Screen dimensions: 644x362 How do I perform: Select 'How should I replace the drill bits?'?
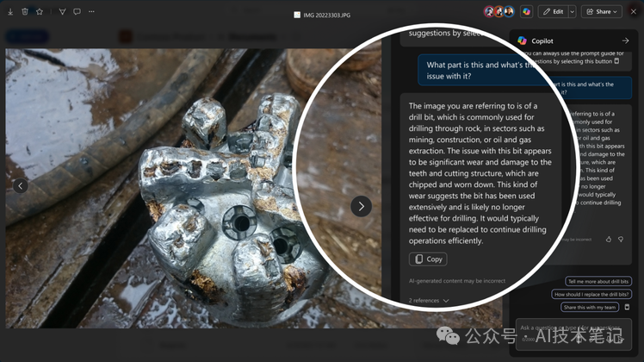click(x=591, y=294)
